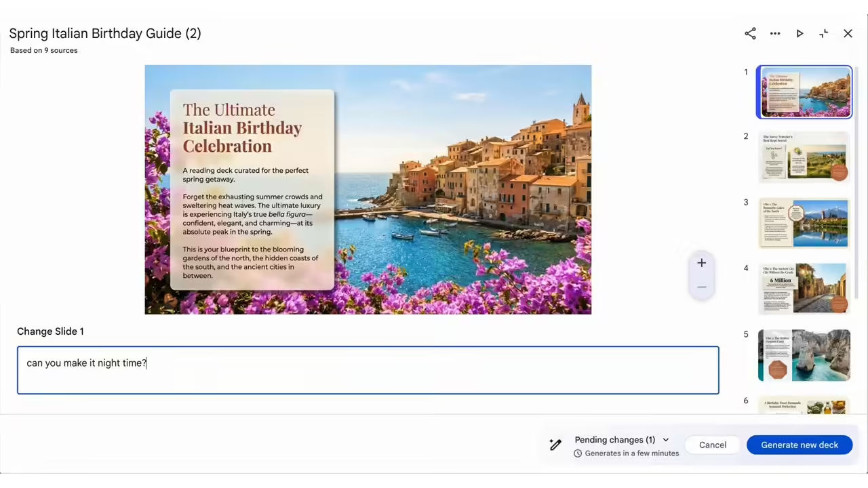Image resolution: width=868 pixels, height=488 pixels.
Task: Open slide 5 thumbnail with sea rocks
Action: 804,354
